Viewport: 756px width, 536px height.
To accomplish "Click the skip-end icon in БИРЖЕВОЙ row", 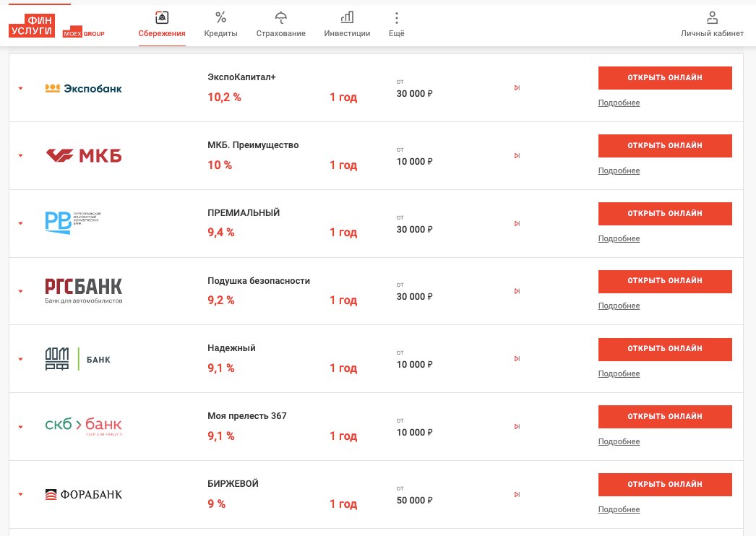I will point(517,495).
